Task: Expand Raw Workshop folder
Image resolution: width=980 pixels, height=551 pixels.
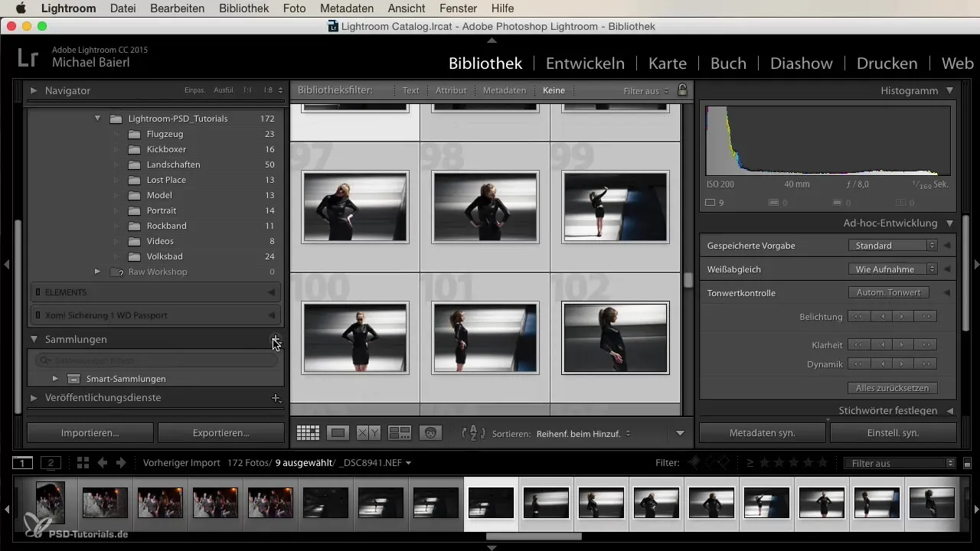Action: tap(97, 272)
